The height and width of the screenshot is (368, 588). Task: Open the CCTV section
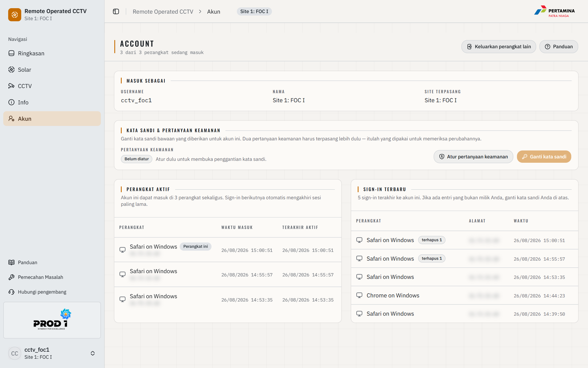pyautogui.click(x=52, y=86)
